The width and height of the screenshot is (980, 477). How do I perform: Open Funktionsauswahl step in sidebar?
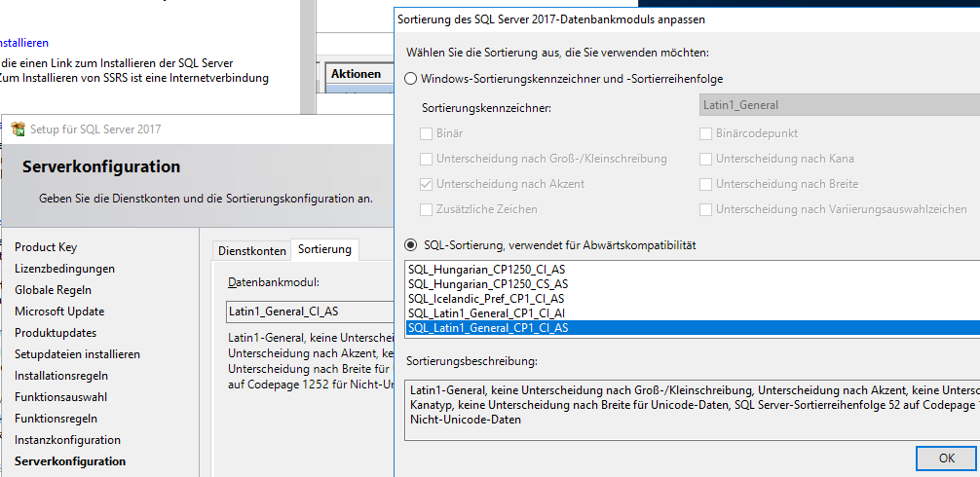coord(60,397)
